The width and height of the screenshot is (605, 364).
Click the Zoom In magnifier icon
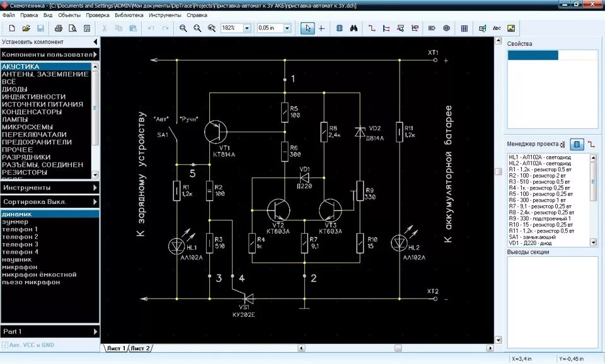[x=183, y=28]
